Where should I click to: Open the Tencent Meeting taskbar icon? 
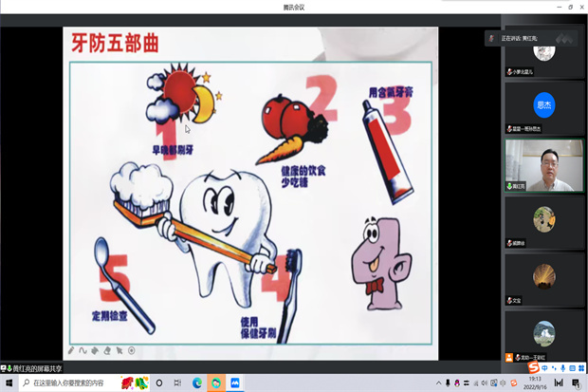[x=235, y=383]
